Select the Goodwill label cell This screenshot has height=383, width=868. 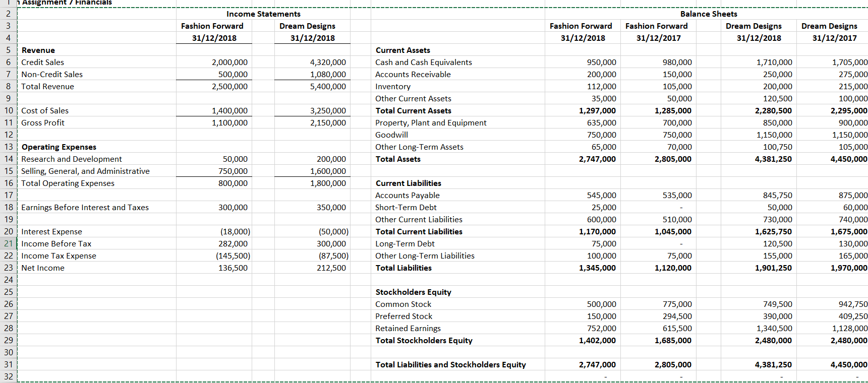(458, 135)
